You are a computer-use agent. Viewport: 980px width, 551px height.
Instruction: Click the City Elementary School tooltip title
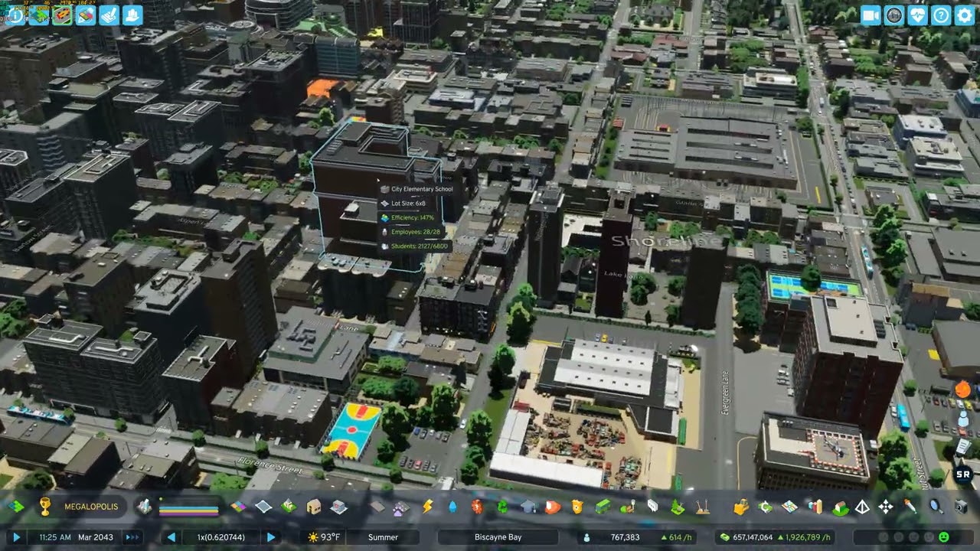(422, 189)
